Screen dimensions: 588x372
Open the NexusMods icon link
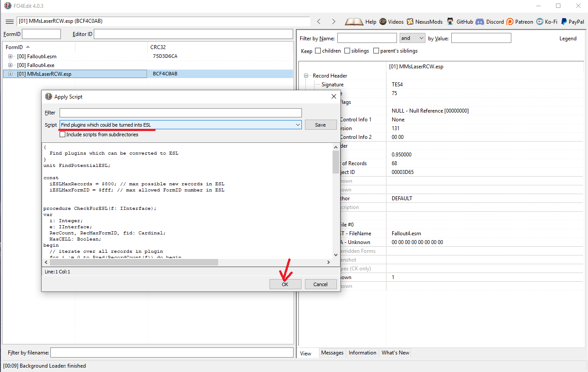click(x=410, y=21)
